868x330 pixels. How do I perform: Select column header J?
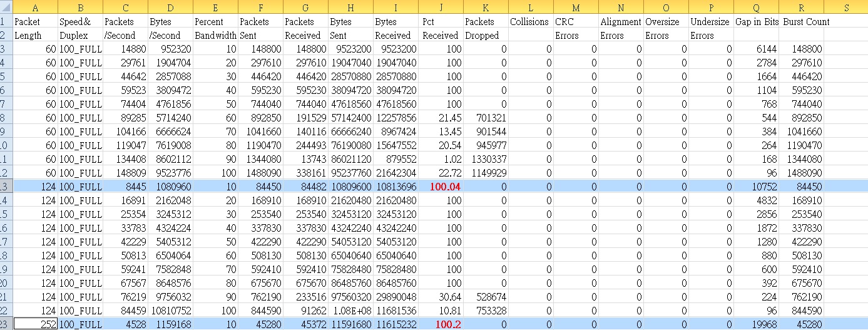441,8
